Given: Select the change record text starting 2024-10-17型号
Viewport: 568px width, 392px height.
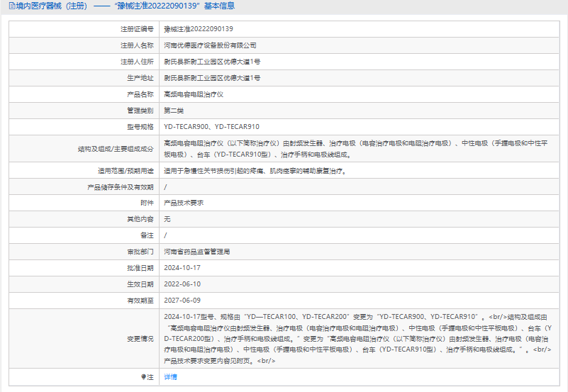Looking at the screenshot, I should click(x=358, y=339).
